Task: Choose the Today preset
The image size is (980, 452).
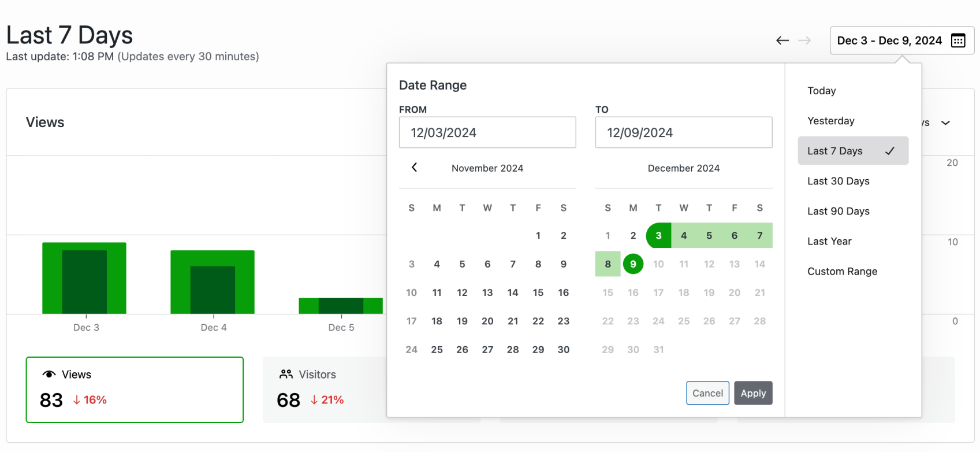Action: click(x=821, y=91)
